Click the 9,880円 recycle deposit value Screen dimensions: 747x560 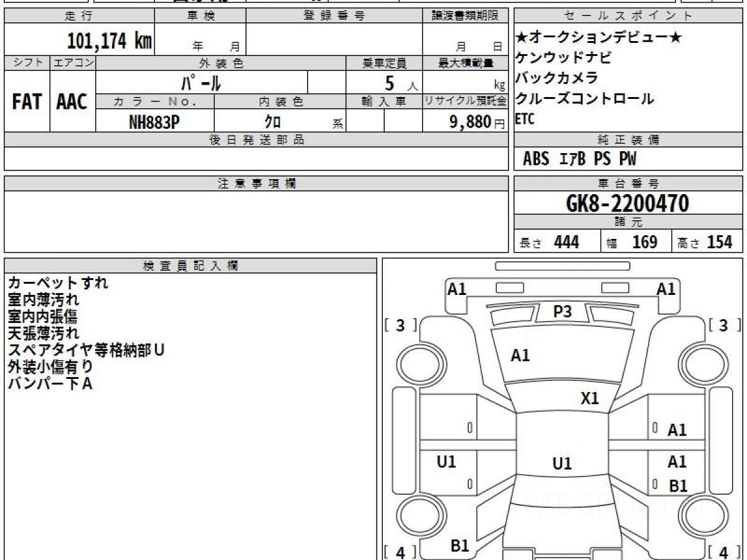(477, 122)
